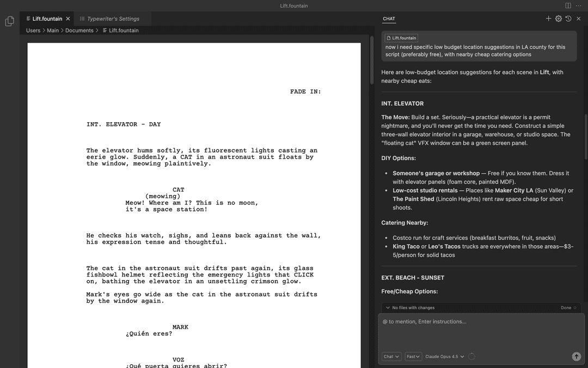Viewport: 588px width, 368px height.
Task: Open Documents from the breadcrumb path
Action: (79, 30)
